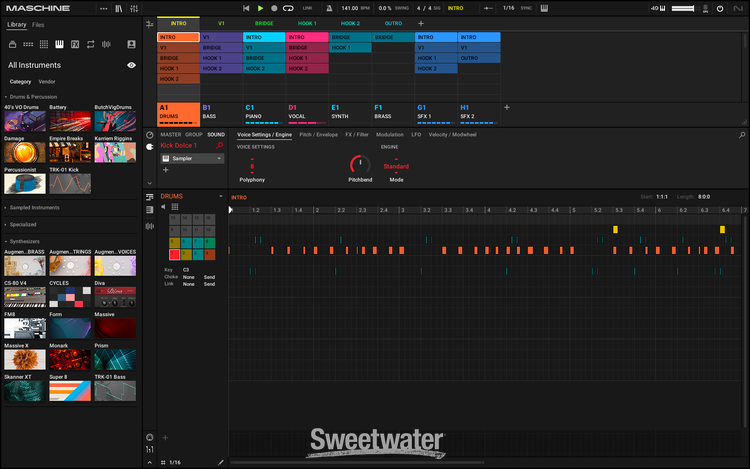The image size is (750, 469).
Task: Add a plug-in slot below Sampler
Action: (166, 170)
